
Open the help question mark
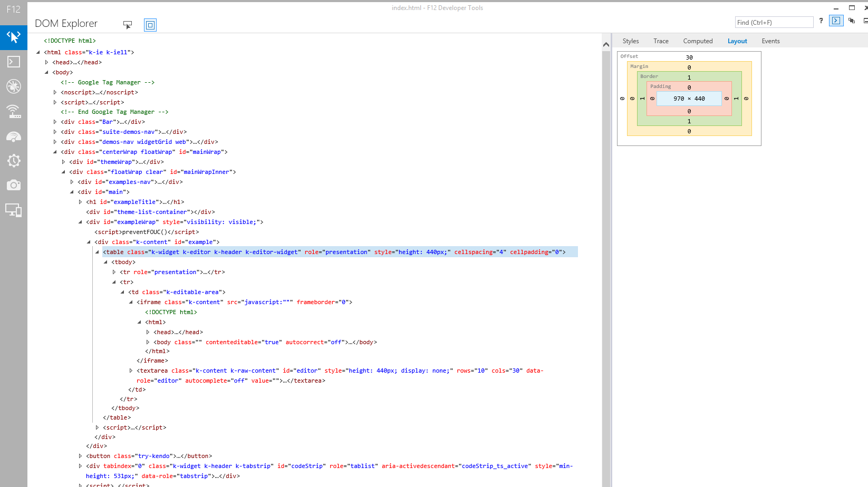pyautogui.click(x=821, y=21)
